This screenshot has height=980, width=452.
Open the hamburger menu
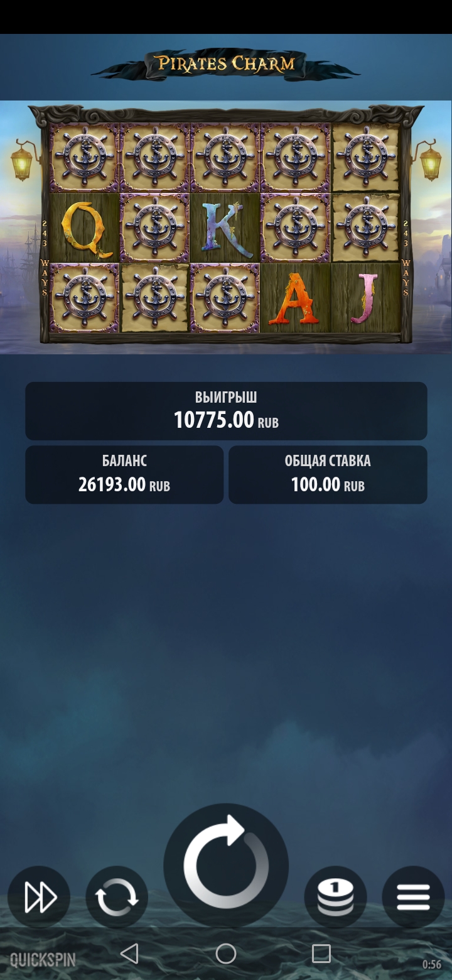click(413, 897)
